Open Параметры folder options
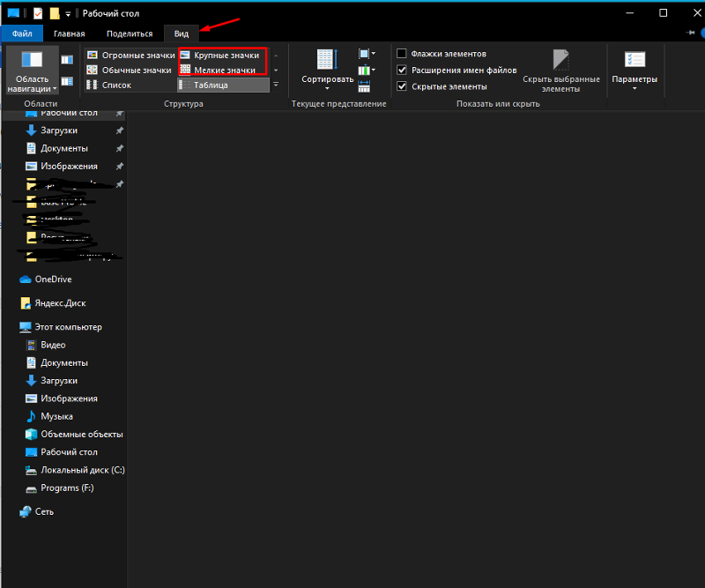Viewport: 705px width, 588px height. [634, 70]
